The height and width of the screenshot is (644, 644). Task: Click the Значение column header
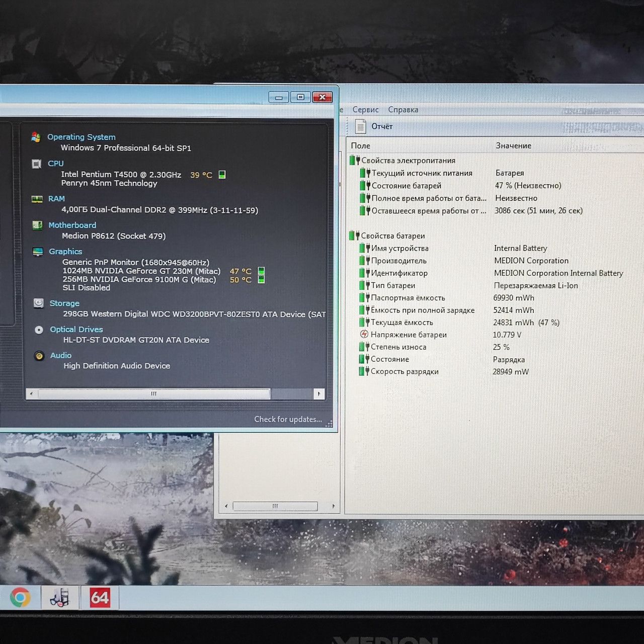coord(513,145)
